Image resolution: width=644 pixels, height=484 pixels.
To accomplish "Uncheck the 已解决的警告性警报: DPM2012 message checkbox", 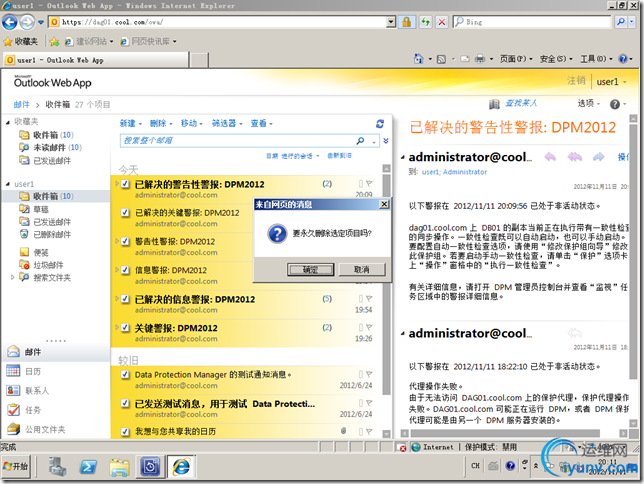I will pyautogui.click(x=125, y=184).
